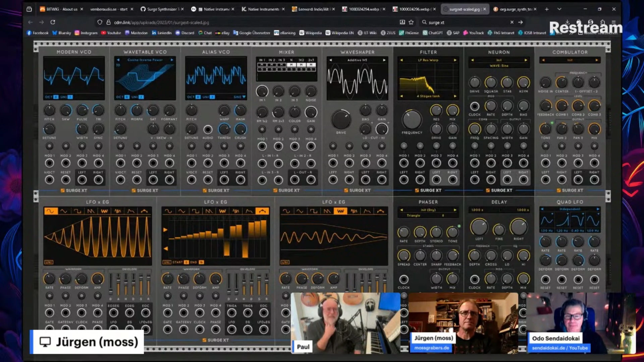Open the ChatGPT bookmark
This screenshot has height=362, width=644.
coord(433,33)
